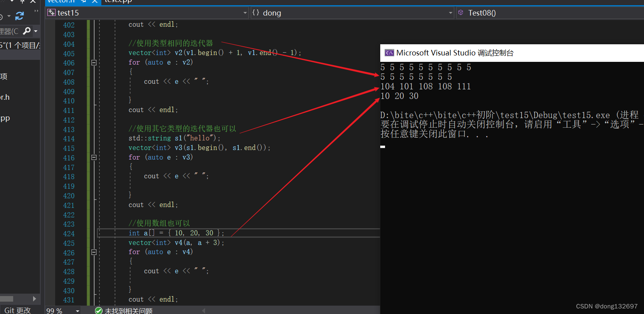Click the file item ending in 'pp'
This screenshot has height=314, width=644.
pos(5,118)
